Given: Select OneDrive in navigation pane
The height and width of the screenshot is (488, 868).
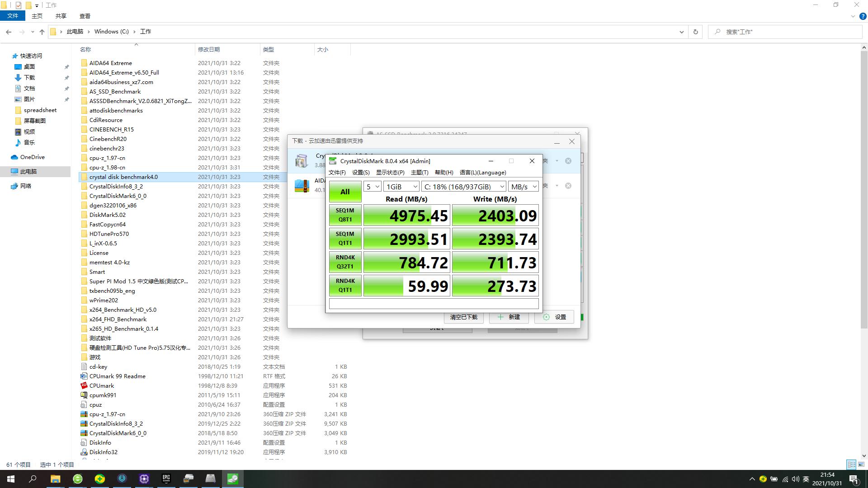Looking at the screenshot, I should click(x=32, y=157).
